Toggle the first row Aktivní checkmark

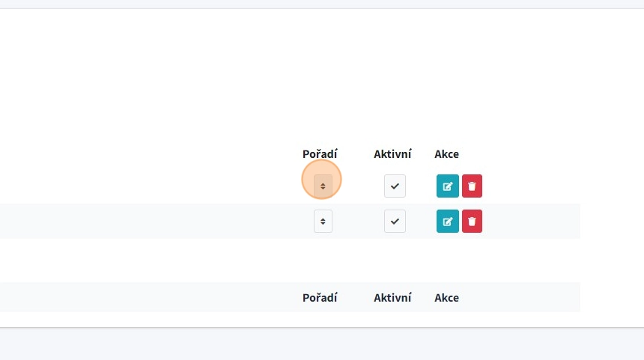coord(395,186)
